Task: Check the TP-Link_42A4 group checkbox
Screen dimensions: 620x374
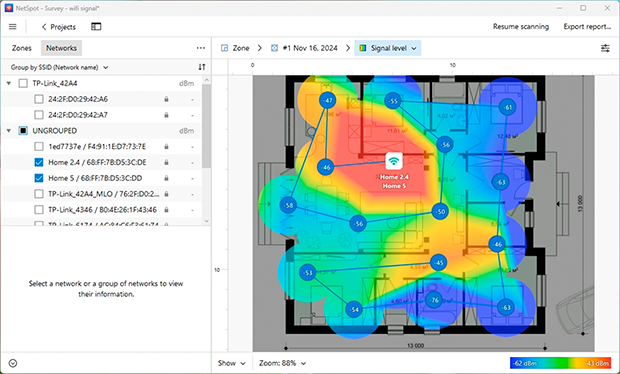Action: point(23,83)
